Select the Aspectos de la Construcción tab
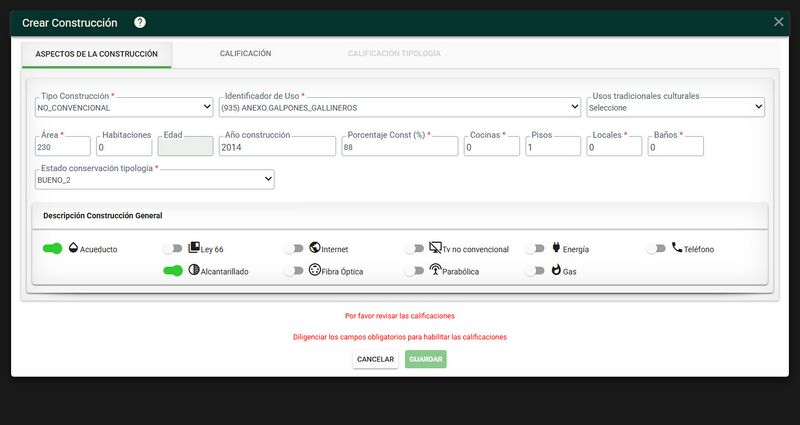 [x=96, y=54]
